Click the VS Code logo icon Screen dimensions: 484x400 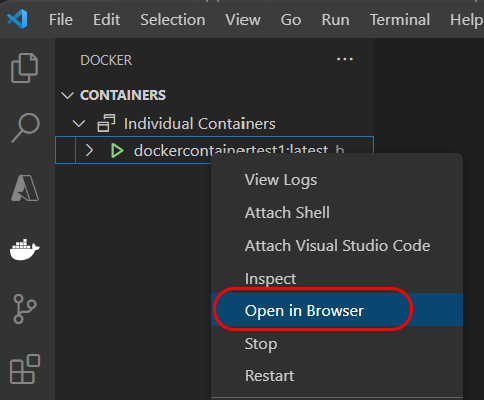[x=17, y=19]
